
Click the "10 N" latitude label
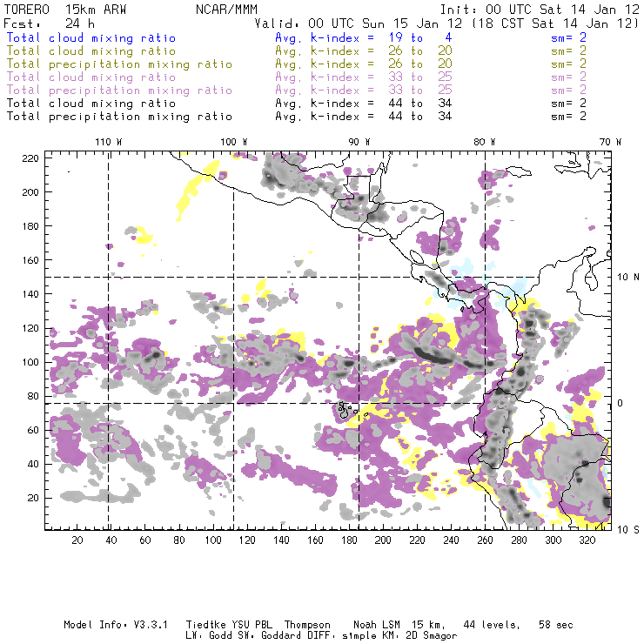coord(628,278)
